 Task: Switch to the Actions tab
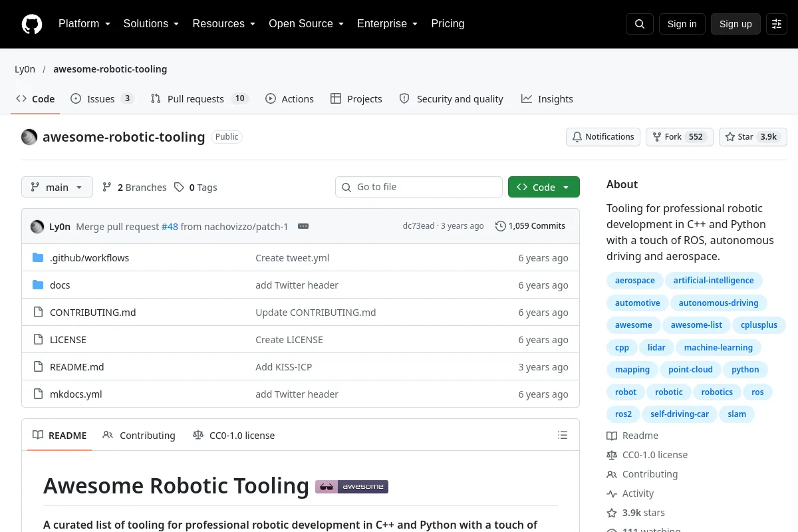[289, 99]
